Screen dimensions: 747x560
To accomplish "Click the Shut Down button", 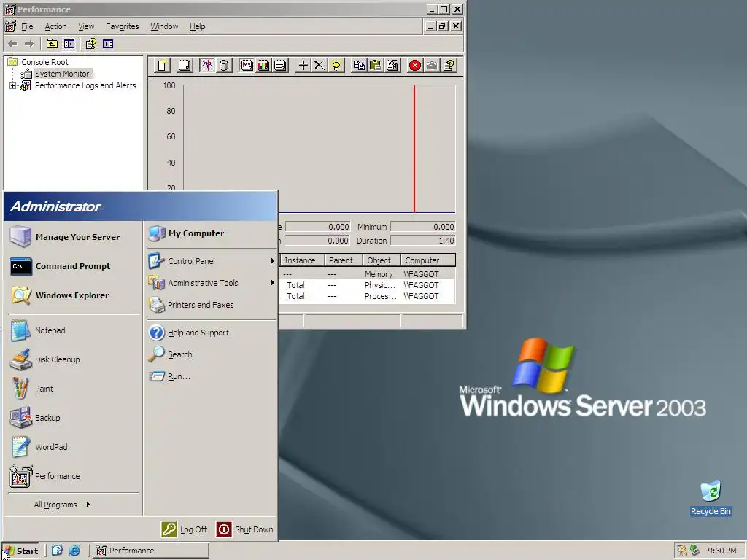I will click(x=244, y=529).
